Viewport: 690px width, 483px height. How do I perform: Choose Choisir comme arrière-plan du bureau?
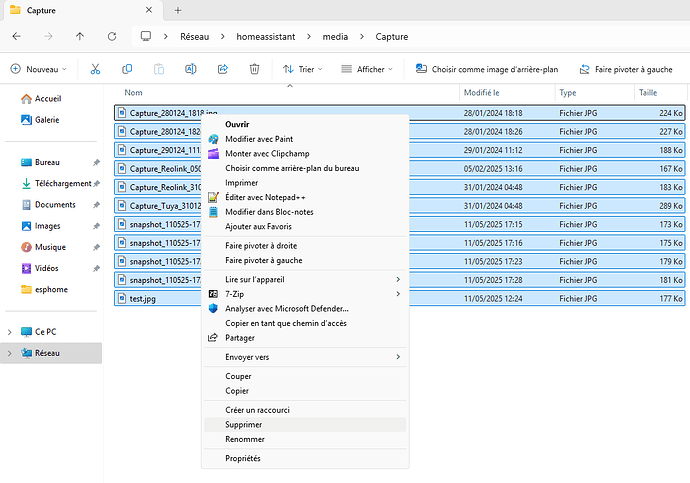pyautogui.click(x=305, y=168)
